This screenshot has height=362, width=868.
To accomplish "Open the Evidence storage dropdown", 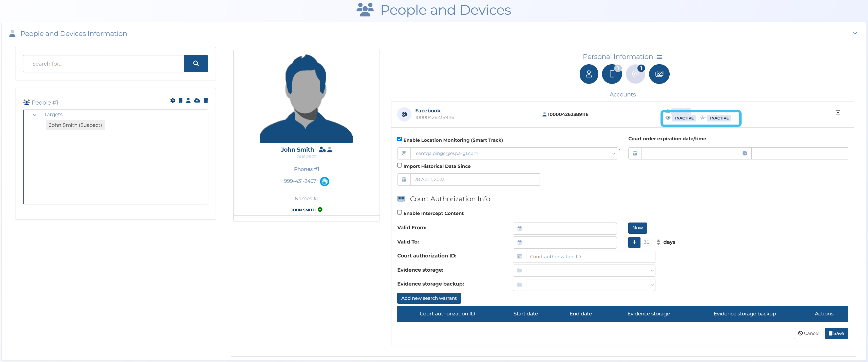I will pyautogui.click(x=590, y=270).
